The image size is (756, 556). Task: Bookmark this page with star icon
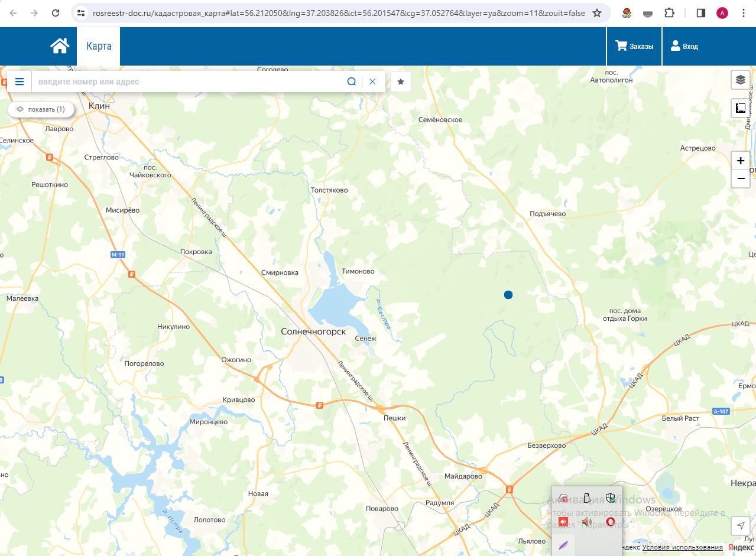(597, 13)
